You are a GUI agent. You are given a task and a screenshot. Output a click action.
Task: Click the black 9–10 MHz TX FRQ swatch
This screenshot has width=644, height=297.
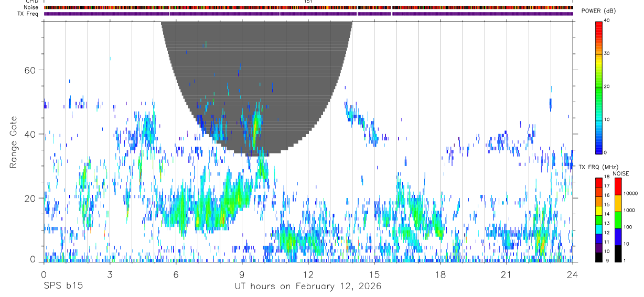[598, 257]
